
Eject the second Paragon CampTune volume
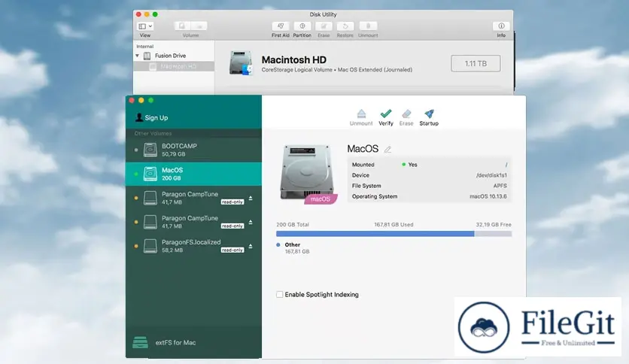tap(251, 222)
